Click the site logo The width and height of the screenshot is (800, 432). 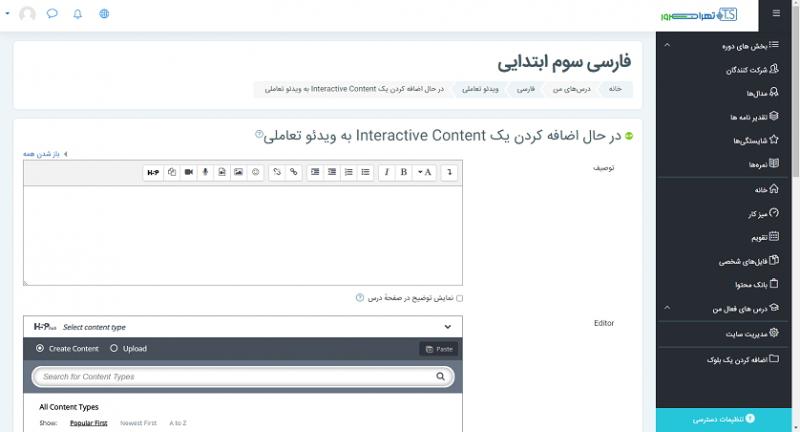tap(699, 15)
